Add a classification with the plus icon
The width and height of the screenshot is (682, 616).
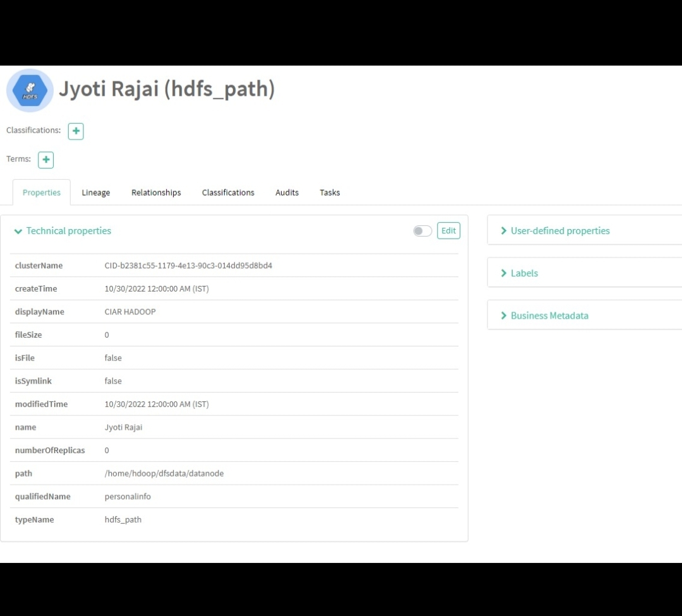coord(76,131)
